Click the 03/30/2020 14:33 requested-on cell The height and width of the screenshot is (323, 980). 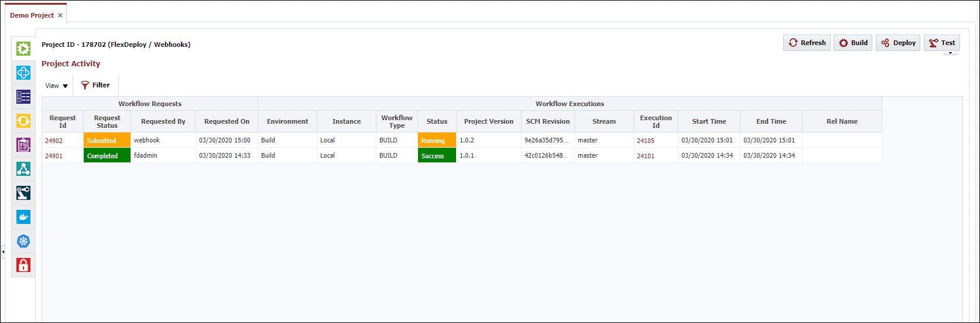(227, 155)
